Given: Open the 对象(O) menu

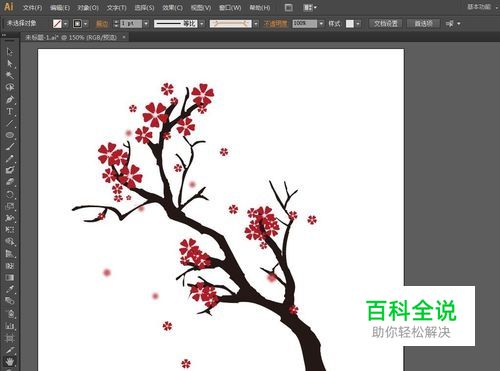Looking at the screenshot, I should [88, 7].
